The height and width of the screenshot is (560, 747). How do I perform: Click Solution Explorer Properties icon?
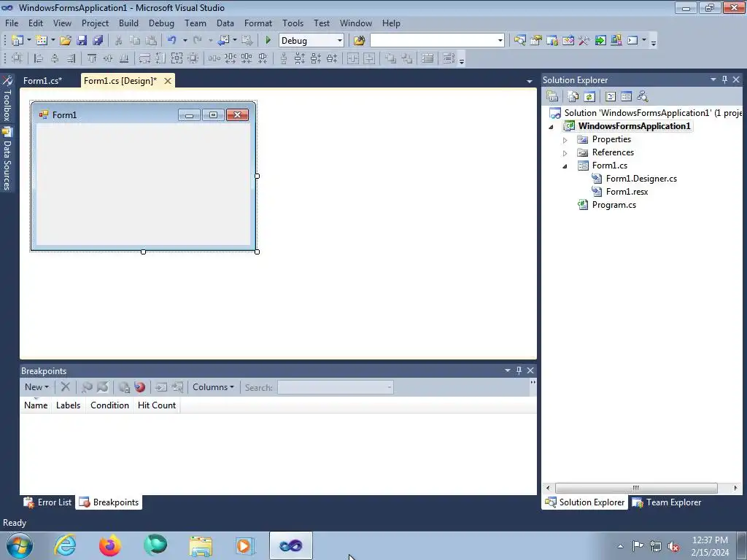552,97
